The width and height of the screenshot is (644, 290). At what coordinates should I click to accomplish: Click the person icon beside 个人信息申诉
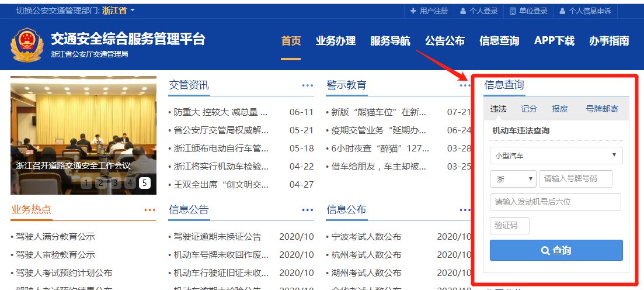coord(562,11)
